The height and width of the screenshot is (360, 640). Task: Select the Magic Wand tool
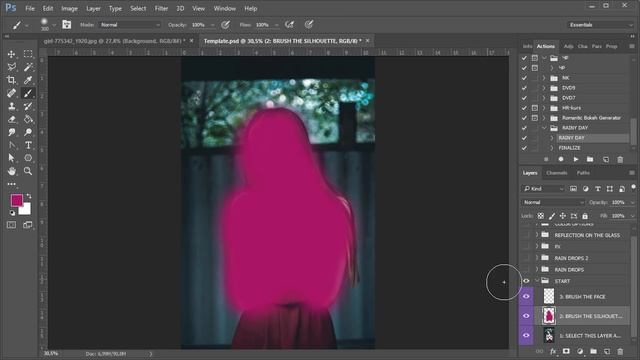[28, 67]
